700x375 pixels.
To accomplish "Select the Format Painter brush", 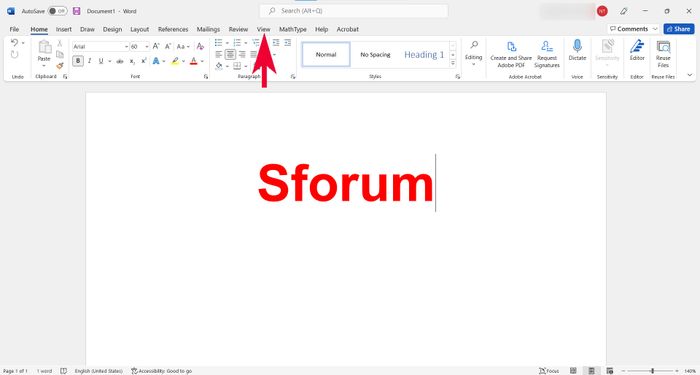I will pyautogui.click(x=60, y=66).
